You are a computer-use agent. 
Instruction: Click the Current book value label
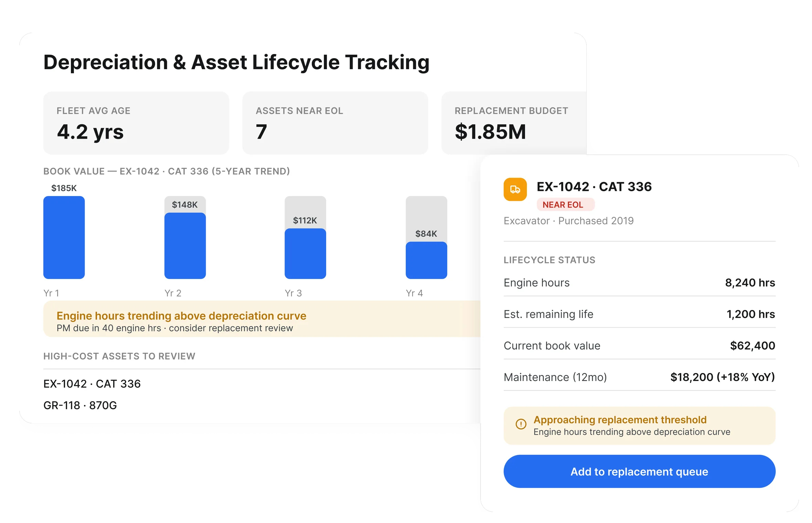coord(552,345)
